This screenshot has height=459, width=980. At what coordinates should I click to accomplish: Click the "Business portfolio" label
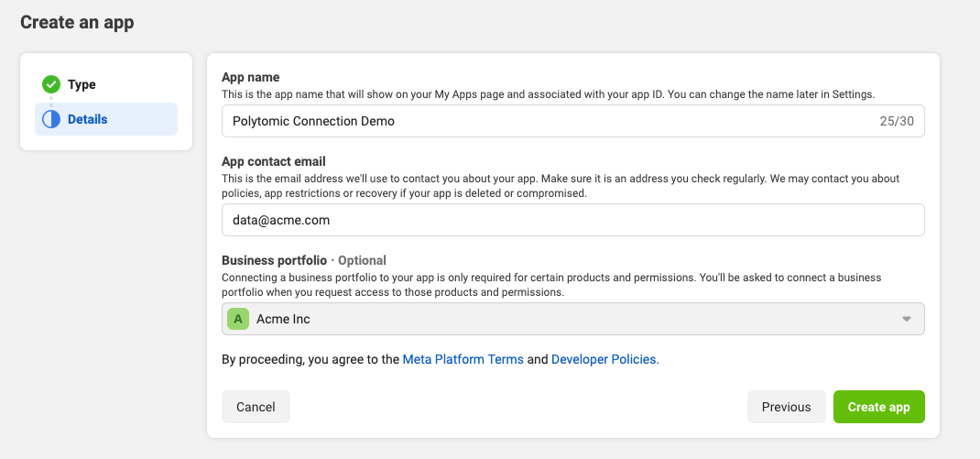pos(274,260)
